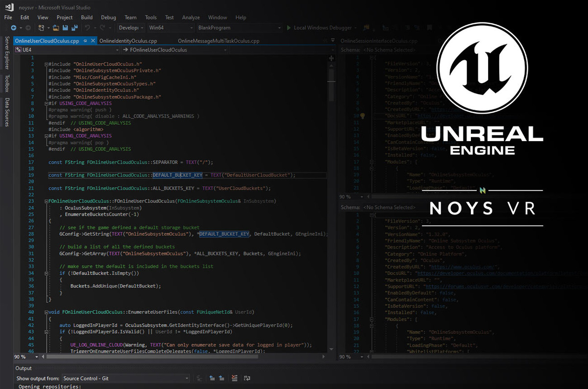
Task: Open the Debug menu
Action: coord(108,17)
